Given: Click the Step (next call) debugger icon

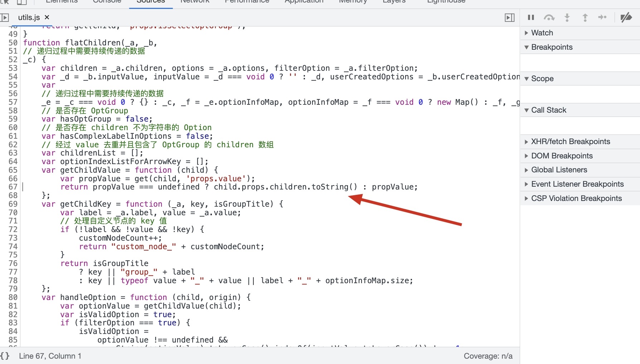Looking at the screenshot, I should pyautogui.click(x=602, y=17).
